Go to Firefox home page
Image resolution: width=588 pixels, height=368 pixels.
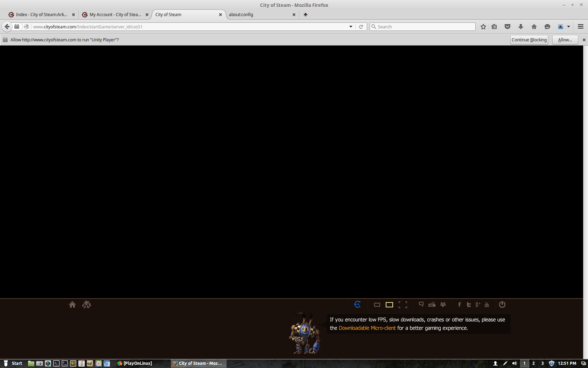coord(534,27)
